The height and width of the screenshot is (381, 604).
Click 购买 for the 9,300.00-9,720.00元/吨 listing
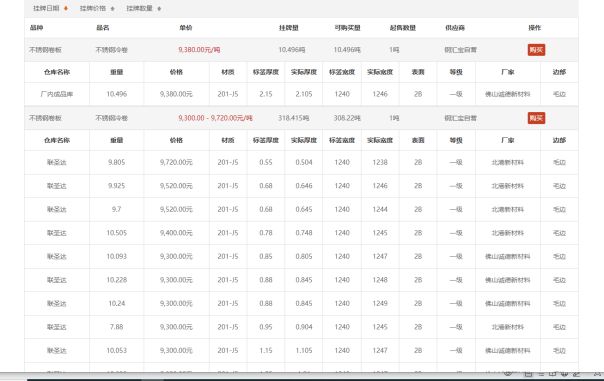(x=536, y=118)
